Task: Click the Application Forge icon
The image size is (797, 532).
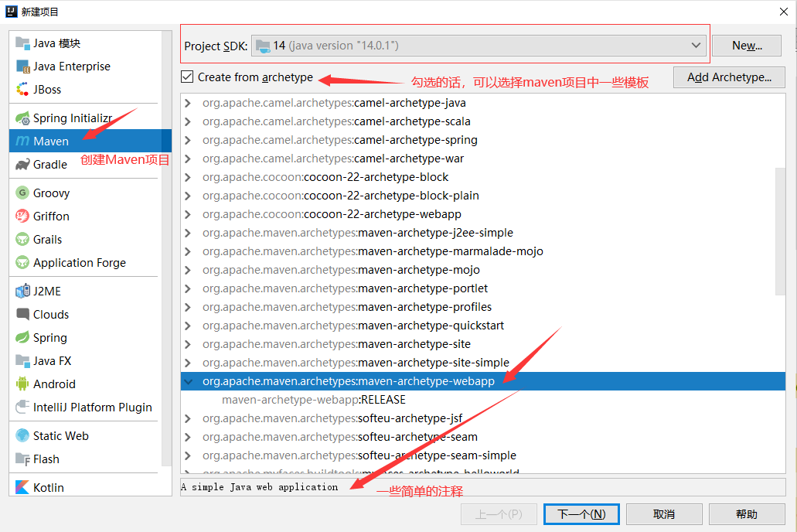Action: click(22, 262)
